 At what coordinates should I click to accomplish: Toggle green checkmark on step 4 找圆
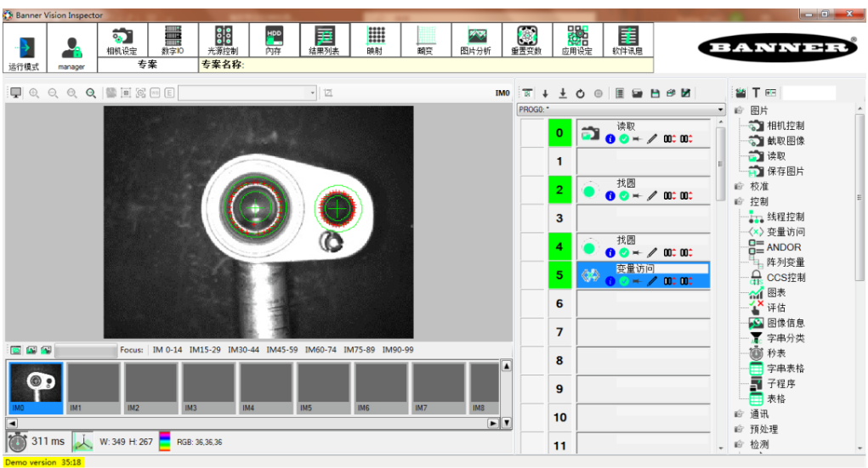click(624, 253)
